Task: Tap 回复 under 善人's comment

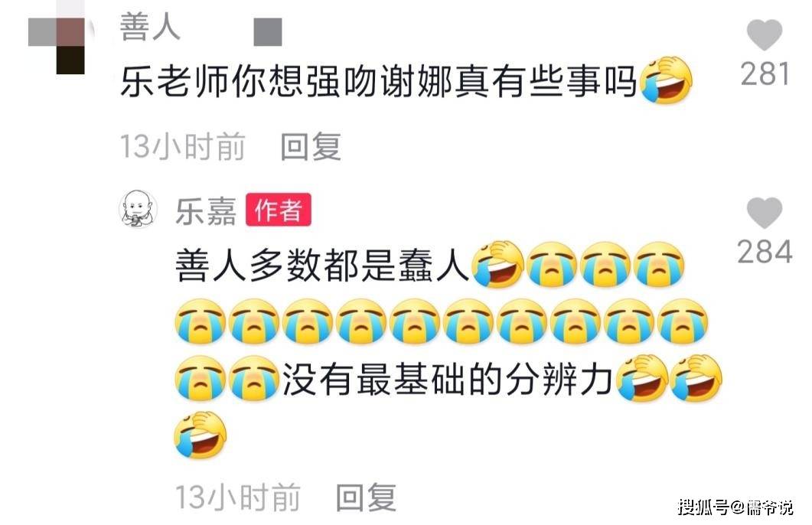Action: [x=311, y=146]
